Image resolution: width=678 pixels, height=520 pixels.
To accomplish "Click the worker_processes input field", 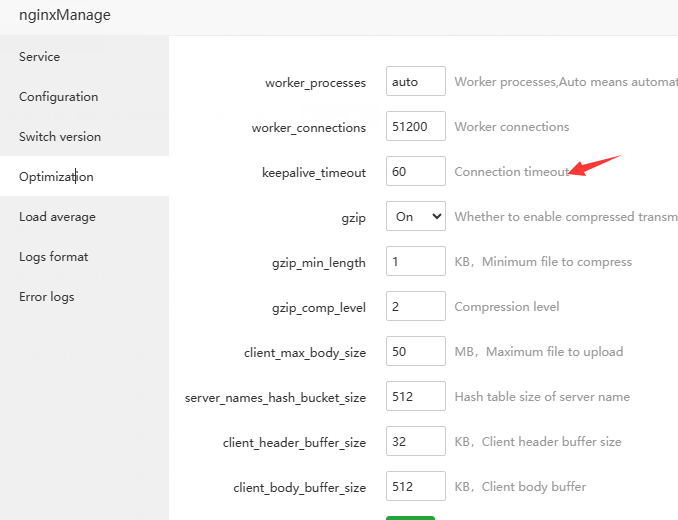I will (416, 82).
